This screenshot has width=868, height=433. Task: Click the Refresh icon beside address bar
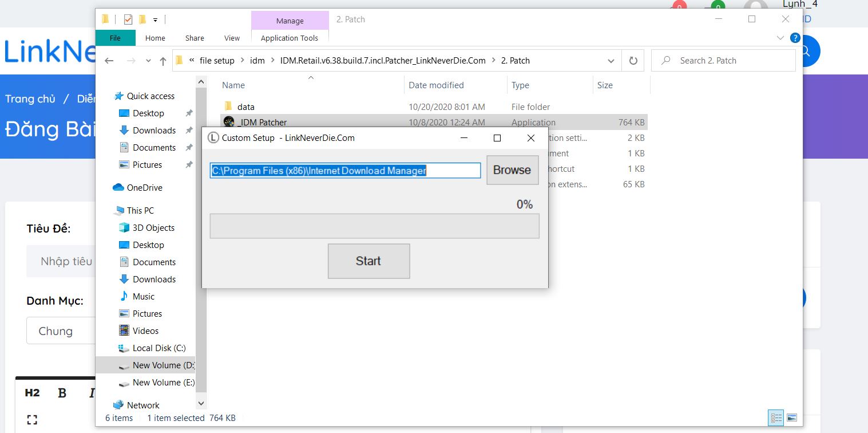633,61
